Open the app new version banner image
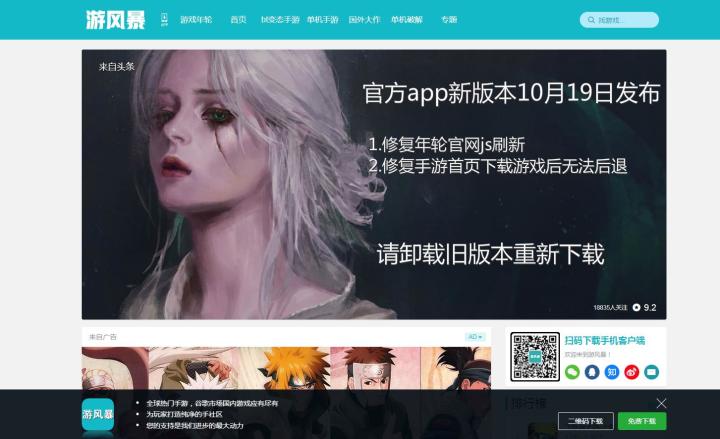Screen dimensions: 720x439 [x=374, y=185]
